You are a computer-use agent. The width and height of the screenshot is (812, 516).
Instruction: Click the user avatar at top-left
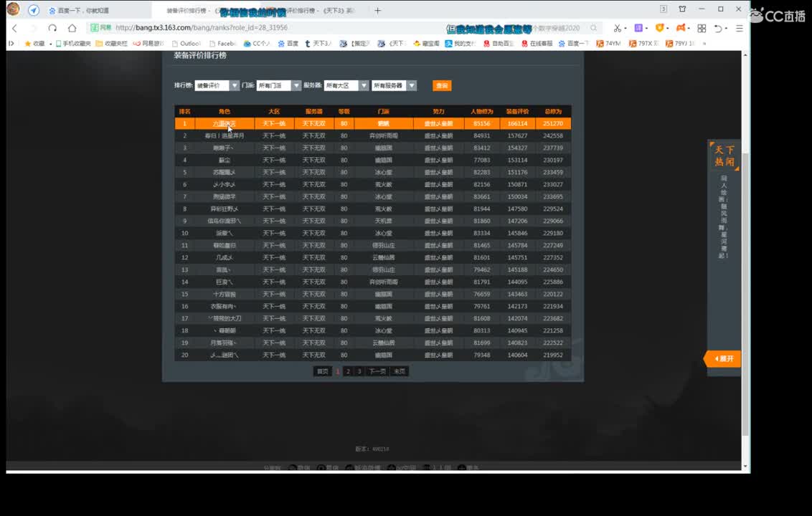coord(14,9)
